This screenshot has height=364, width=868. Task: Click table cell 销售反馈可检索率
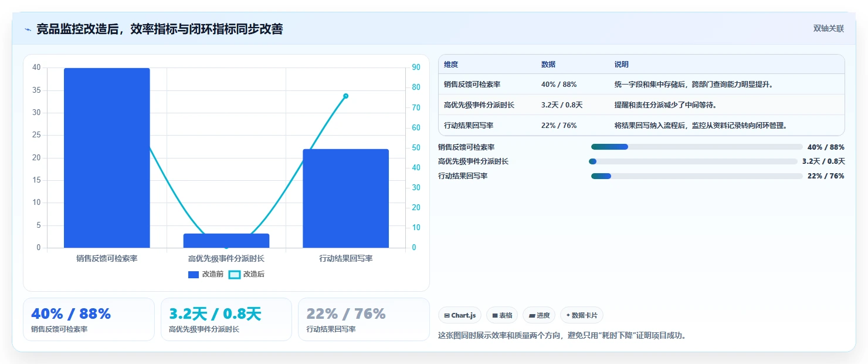tap(472, 85)
